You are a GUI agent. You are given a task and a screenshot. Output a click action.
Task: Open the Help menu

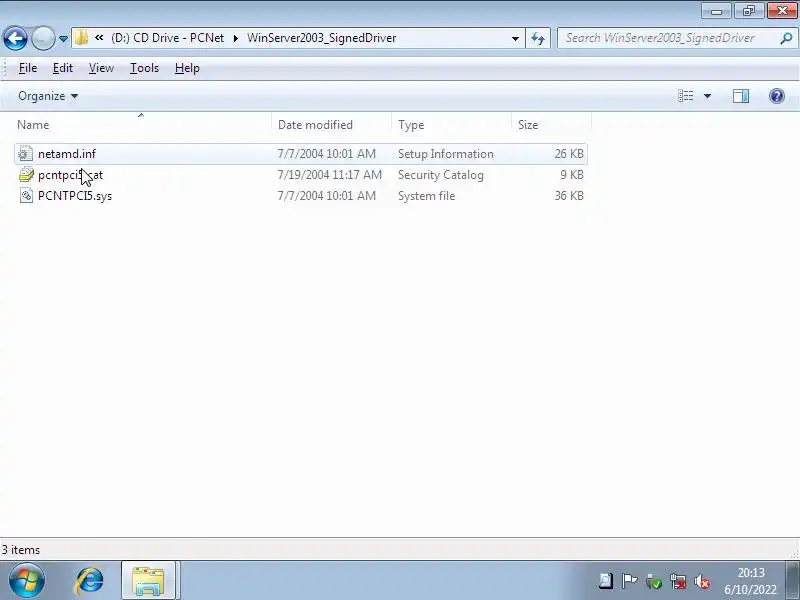187,68
